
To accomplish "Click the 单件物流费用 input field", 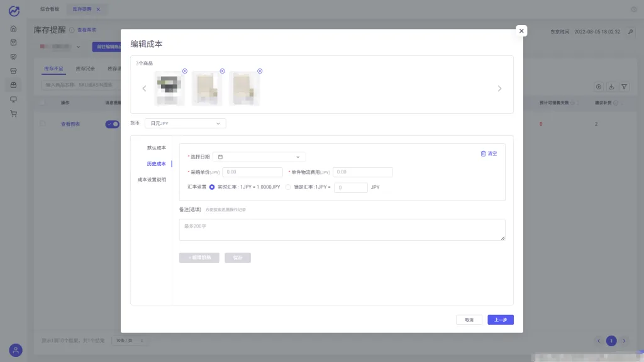I will click(x=363, y=172).
